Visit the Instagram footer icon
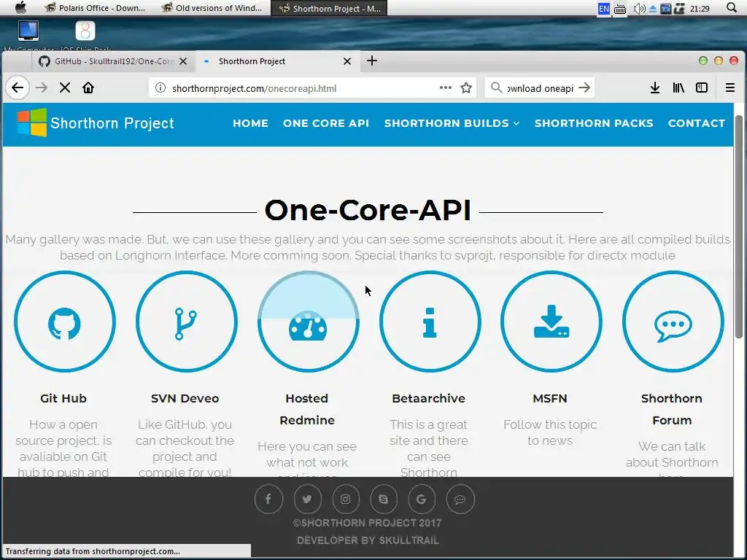This screenshot has width=747, height=560. (x=345, y=499)
